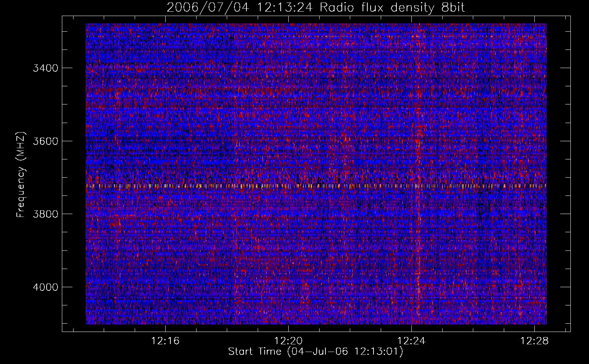Click the 'Start Time (04-Jul-06 12:13:01)' axis label
The height and width of the screenshot is (364, 589).
316,352
